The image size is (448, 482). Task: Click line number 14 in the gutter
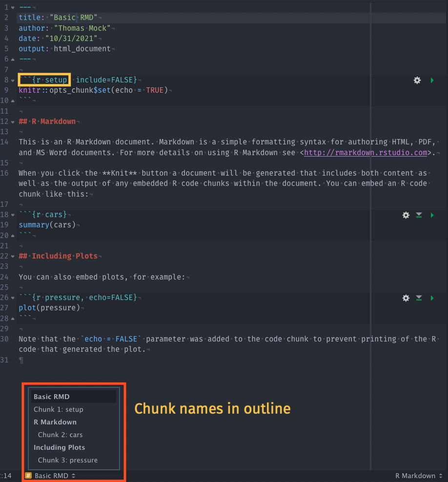coord(4,142)
